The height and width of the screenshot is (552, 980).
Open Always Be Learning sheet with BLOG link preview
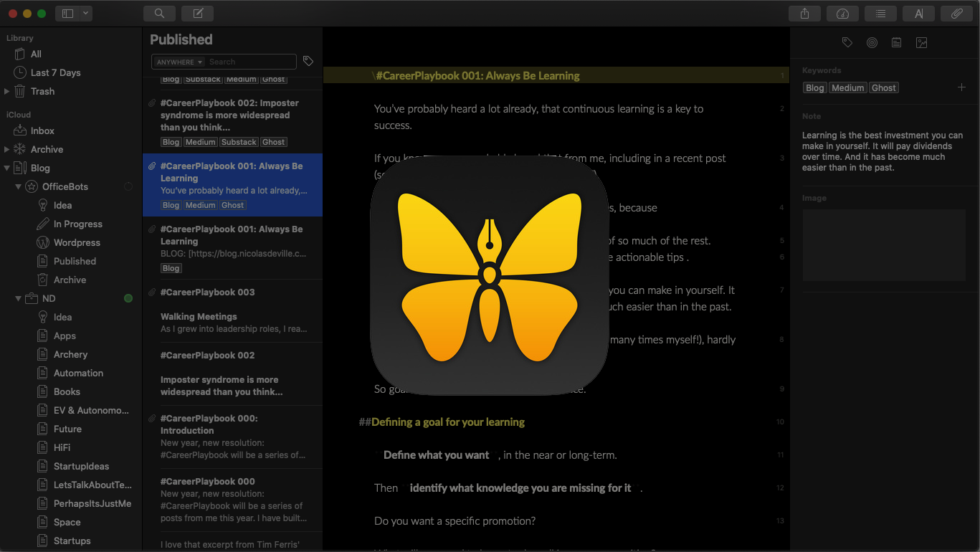click(x=232, y=248)
